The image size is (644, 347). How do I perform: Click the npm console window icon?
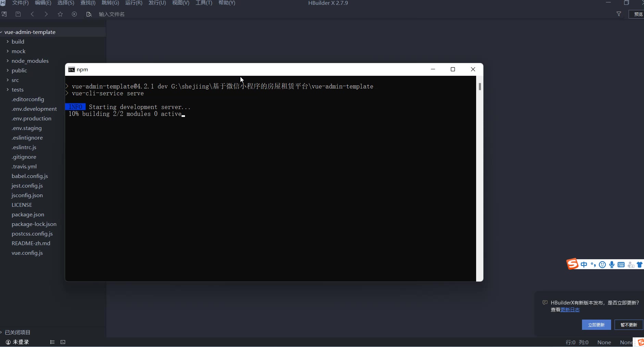[x=71, y=70]
